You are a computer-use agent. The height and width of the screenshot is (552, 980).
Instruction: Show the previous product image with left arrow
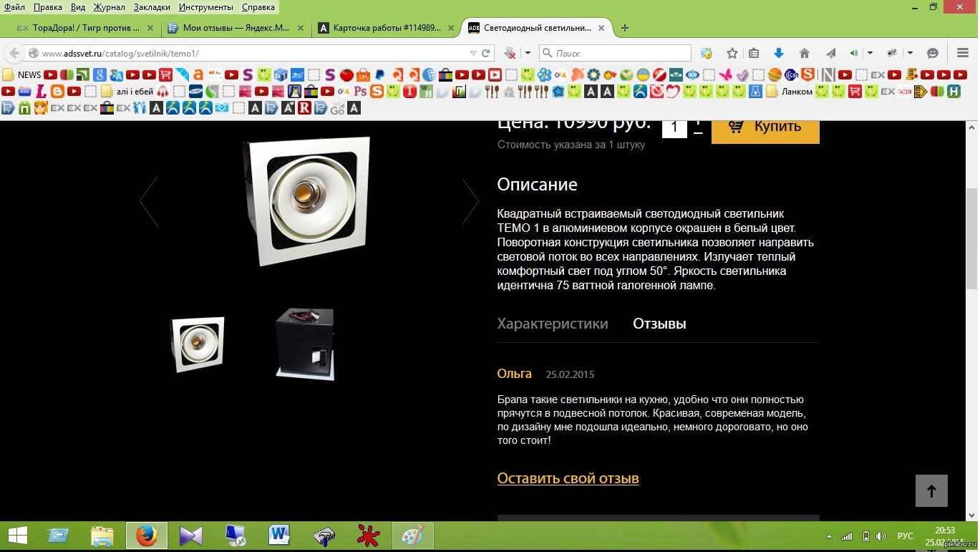tap(149, 202)
